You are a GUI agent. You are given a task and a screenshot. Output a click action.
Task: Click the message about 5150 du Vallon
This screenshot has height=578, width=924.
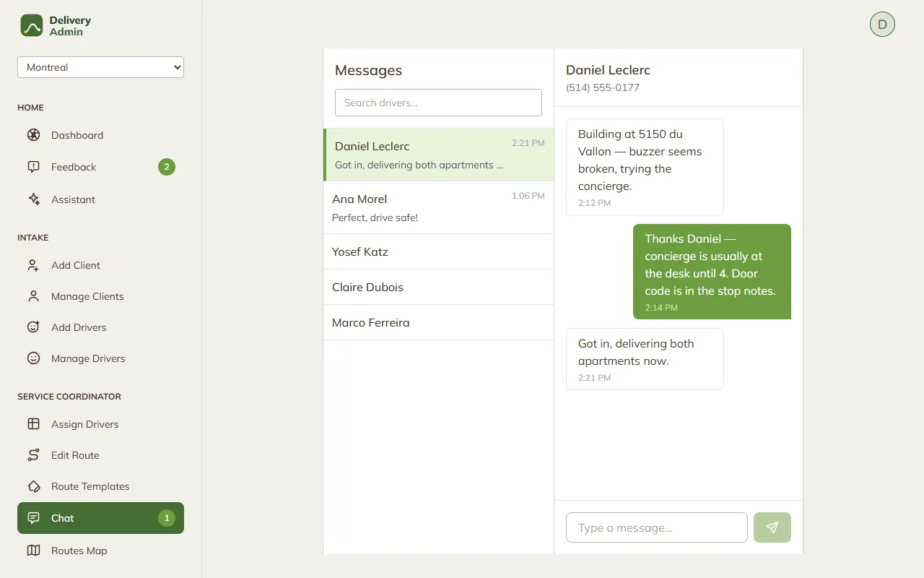coord(645,167)
